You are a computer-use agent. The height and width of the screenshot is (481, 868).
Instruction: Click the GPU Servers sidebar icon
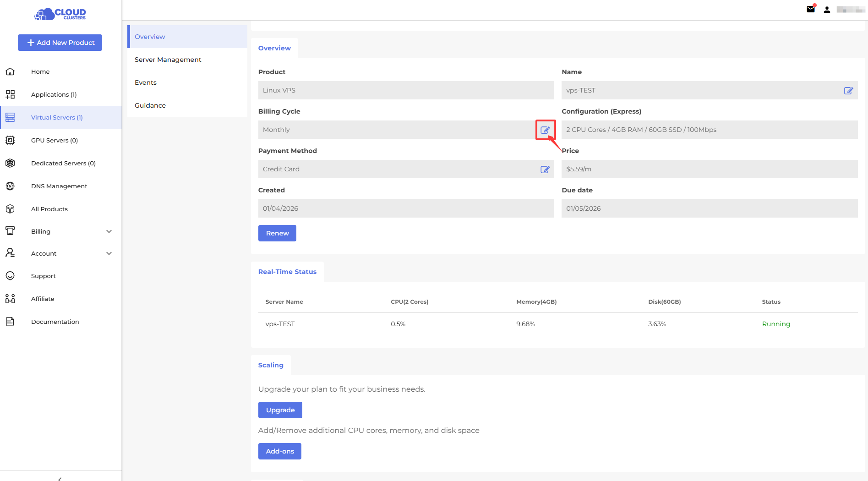pyautogui.click(x=10, y=140)
